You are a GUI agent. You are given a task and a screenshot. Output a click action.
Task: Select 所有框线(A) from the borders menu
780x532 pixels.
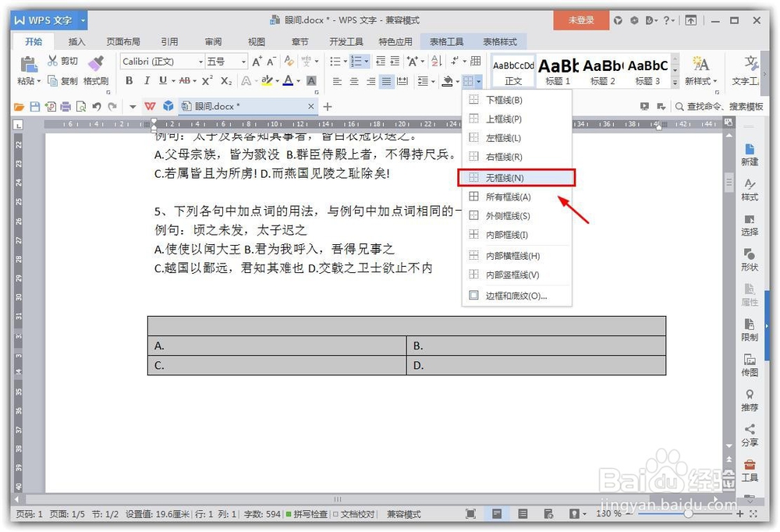516,197
